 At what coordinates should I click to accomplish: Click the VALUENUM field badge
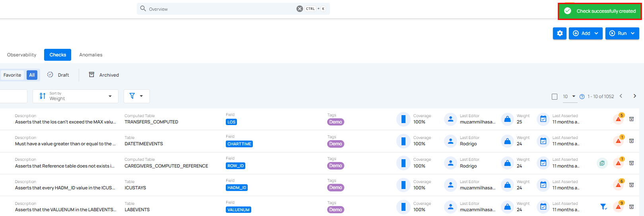pos(239,210)
